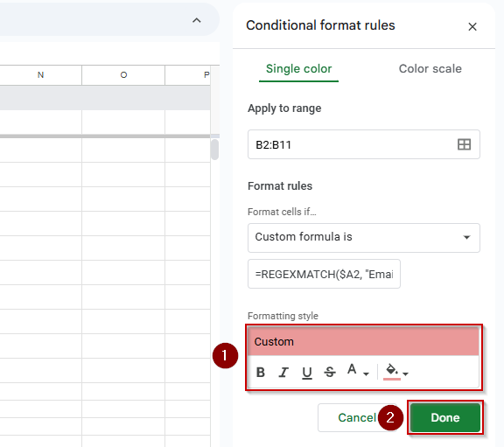Close the Conditional format rules panel
Viewport: 504px width, 447px height.
click(472, 26)
